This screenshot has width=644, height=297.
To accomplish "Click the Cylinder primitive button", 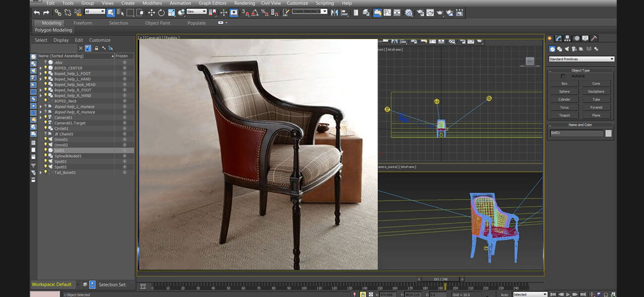I will point(564,99).
